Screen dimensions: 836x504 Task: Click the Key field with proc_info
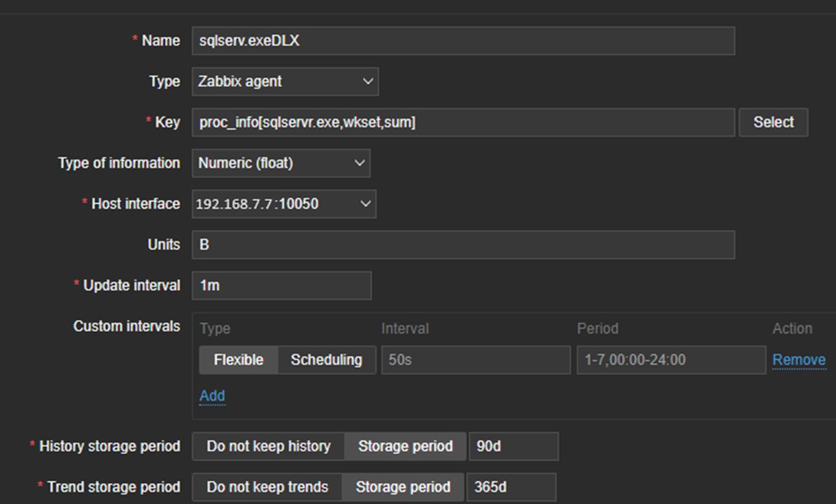click(462, 122)
